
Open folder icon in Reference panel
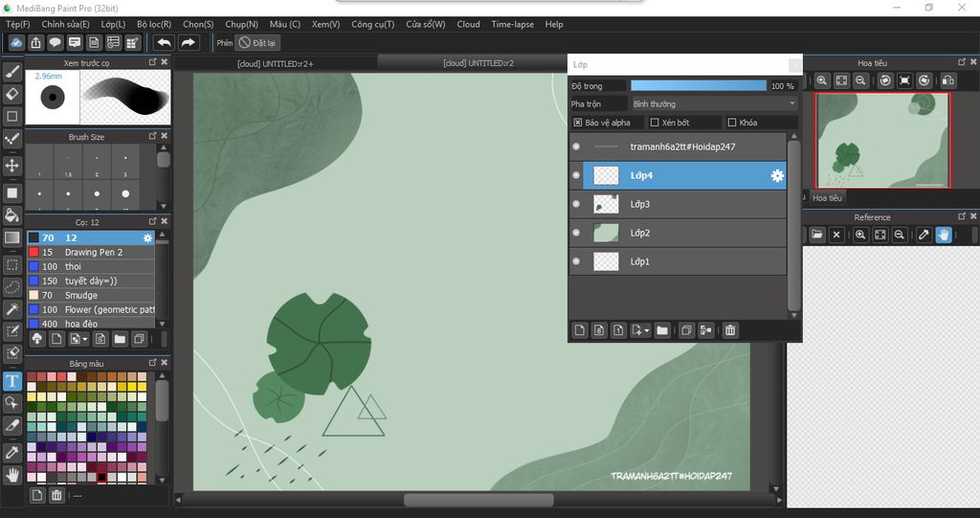coord(817,235)
